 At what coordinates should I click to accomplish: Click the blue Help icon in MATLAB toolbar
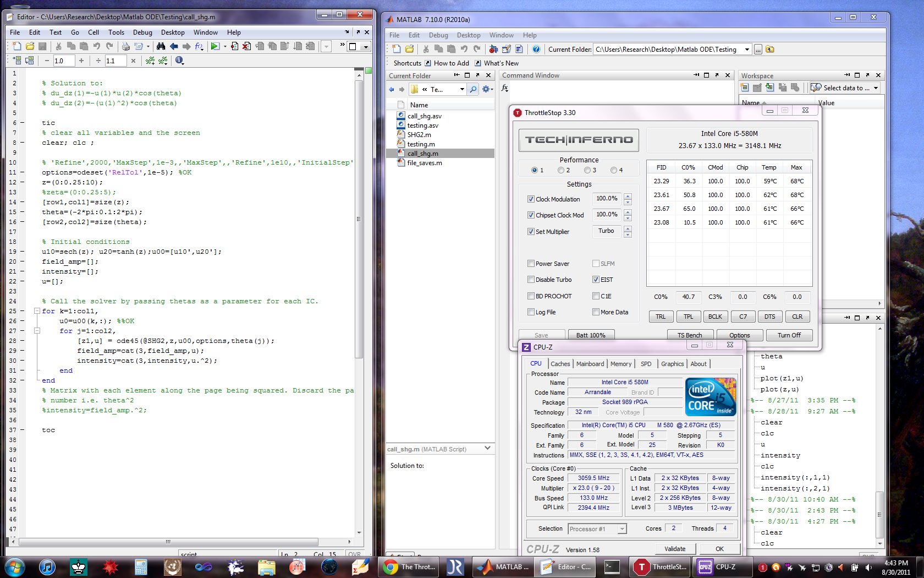[x=536, y=49]
